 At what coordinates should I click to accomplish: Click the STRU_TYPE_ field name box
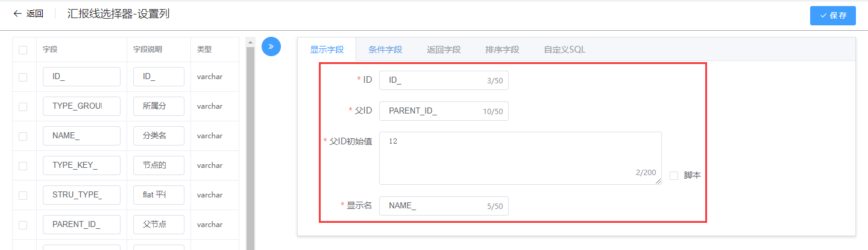(x=81, y=195)
